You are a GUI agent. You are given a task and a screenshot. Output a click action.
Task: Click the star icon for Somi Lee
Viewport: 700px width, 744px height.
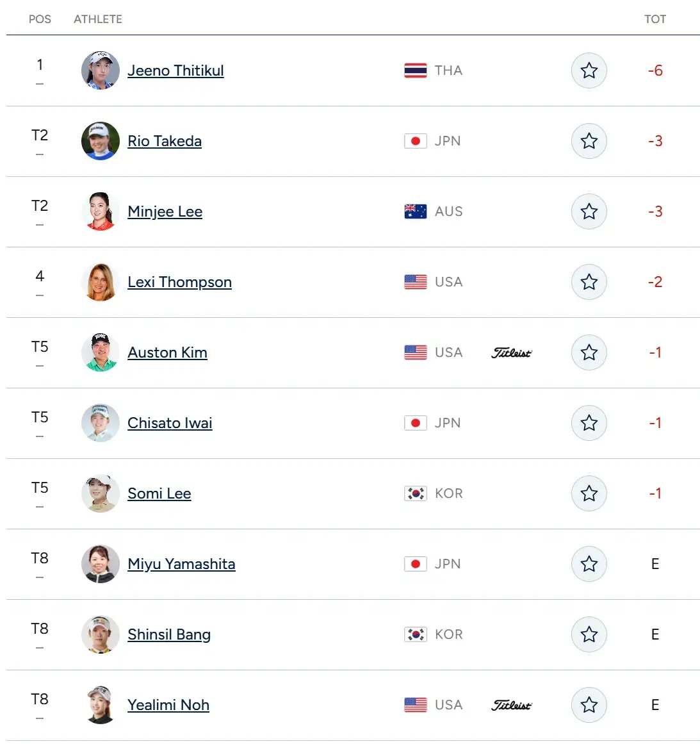click(589, 493)
